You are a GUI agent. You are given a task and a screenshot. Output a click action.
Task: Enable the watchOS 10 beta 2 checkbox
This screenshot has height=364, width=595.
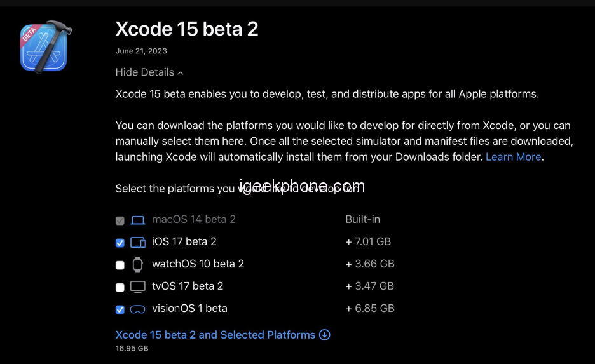click(x=120, y=265)
